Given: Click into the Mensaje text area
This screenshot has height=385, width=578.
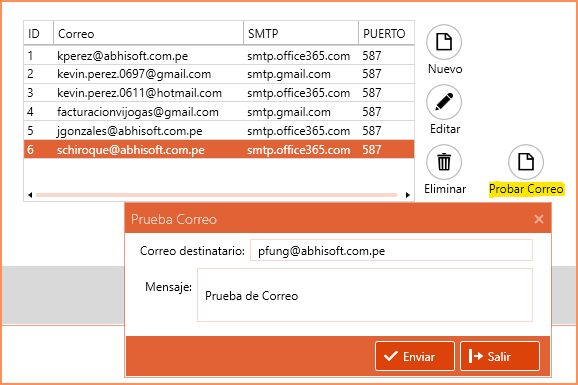Looking at the screenshot, I should click(365, 295).
